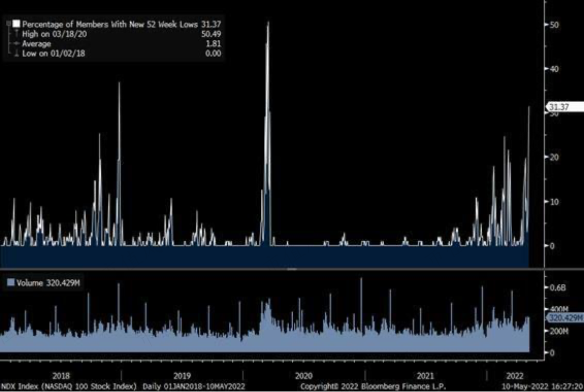
Task: Click the Volume 320.429M legend label
Action: point(48,283)
